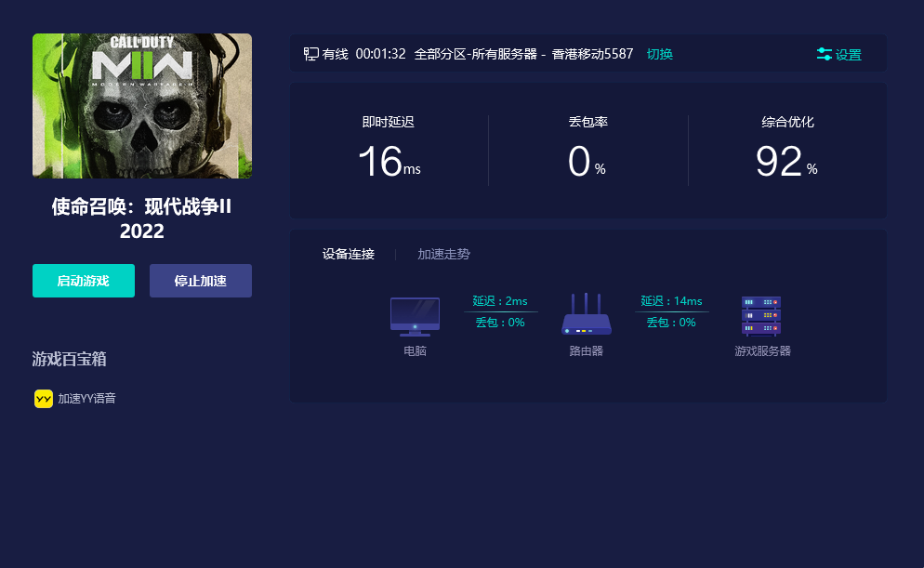The image size is (924, 568).
Task: Click the settings sliders icon
Action: pyautogui.click(x=824, y=55)
